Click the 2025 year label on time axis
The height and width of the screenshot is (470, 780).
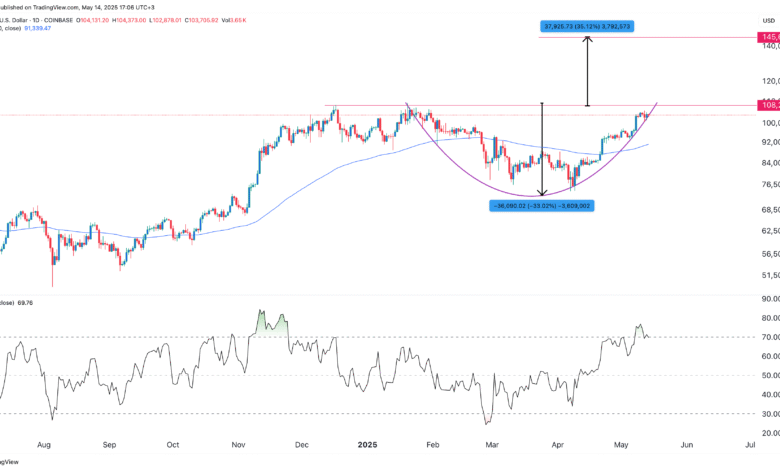368,442
